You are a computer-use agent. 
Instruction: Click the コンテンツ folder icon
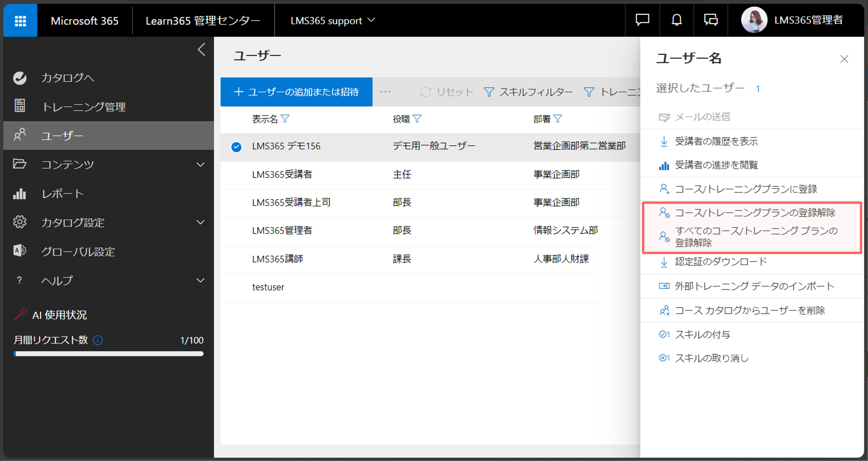pyautogui.click(x=20, y=164)
